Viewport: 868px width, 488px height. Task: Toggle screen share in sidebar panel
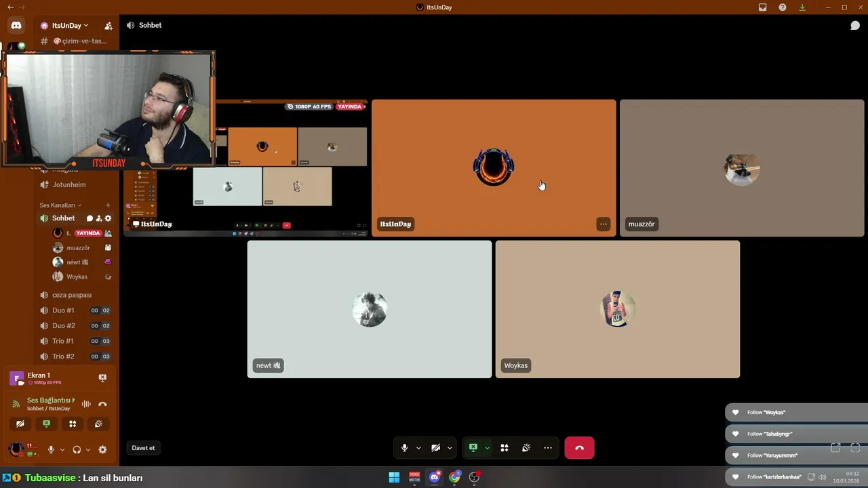(x=46, y=424)
